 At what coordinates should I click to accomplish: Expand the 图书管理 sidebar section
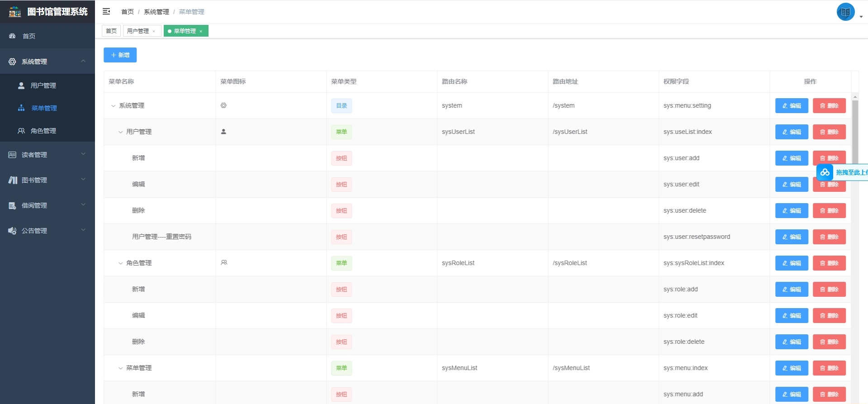[x=47, y=180]
